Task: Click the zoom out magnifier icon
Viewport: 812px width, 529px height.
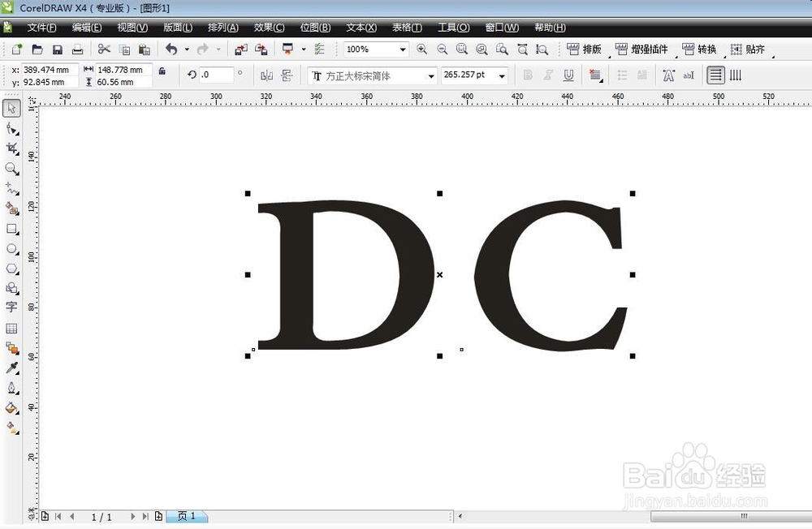Action: pyautogui.click(x=443, y=49)
